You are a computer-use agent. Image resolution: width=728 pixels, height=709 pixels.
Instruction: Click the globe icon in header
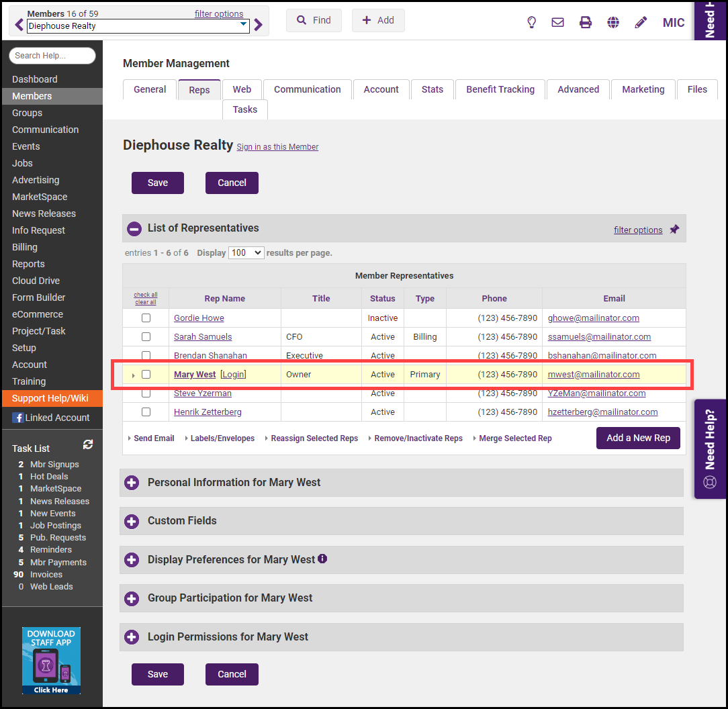tap(613, 22)
